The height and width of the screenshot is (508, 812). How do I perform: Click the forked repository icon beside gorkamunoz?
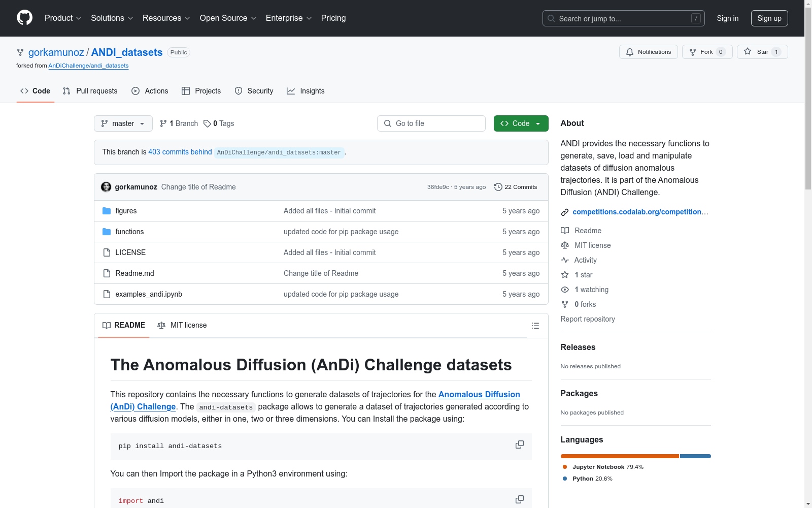20,52
